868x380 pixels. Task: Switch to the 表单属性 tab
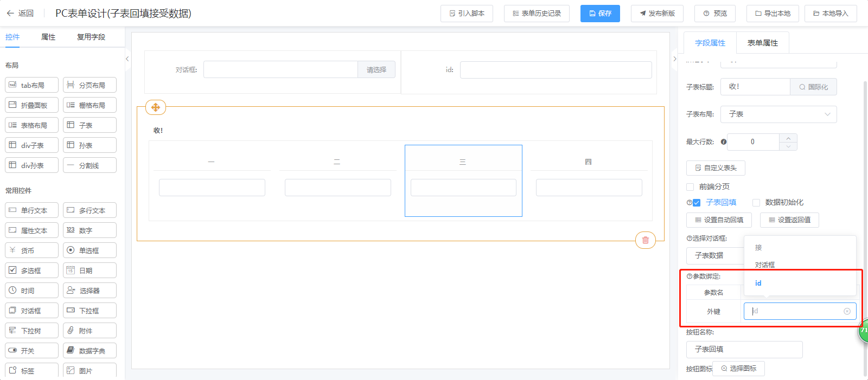pos(762,43)
